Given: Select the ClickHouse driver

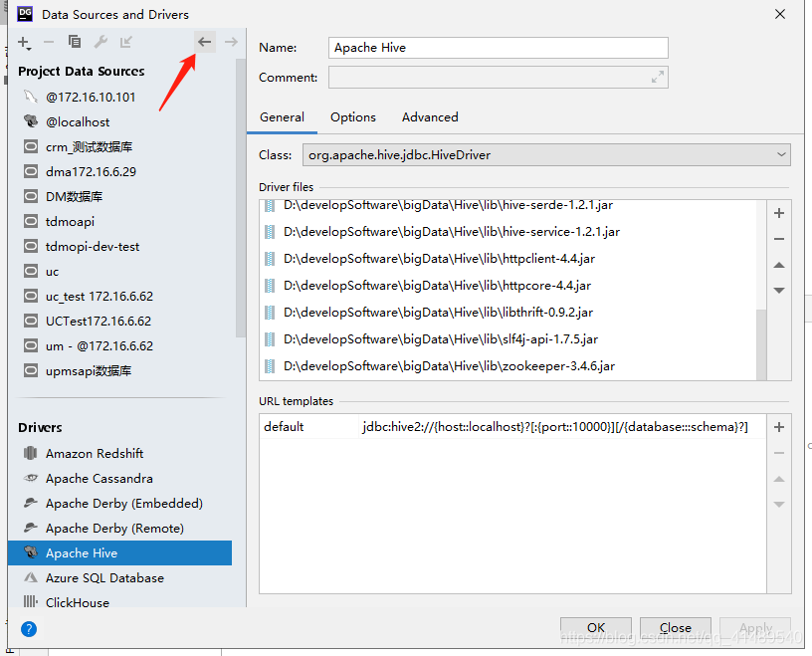Looking at the screenshot, I should 119,601.
